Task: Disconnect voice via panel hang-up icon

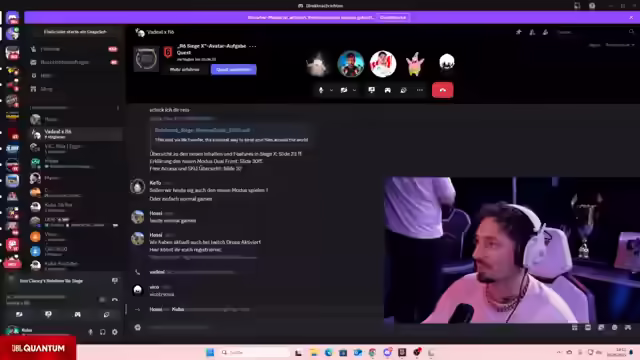Action: coord(115,300)
